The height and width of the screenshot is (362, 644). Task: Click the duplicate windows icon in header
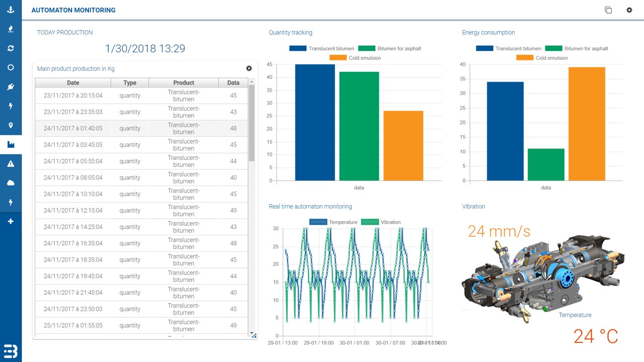click(608, 10)
